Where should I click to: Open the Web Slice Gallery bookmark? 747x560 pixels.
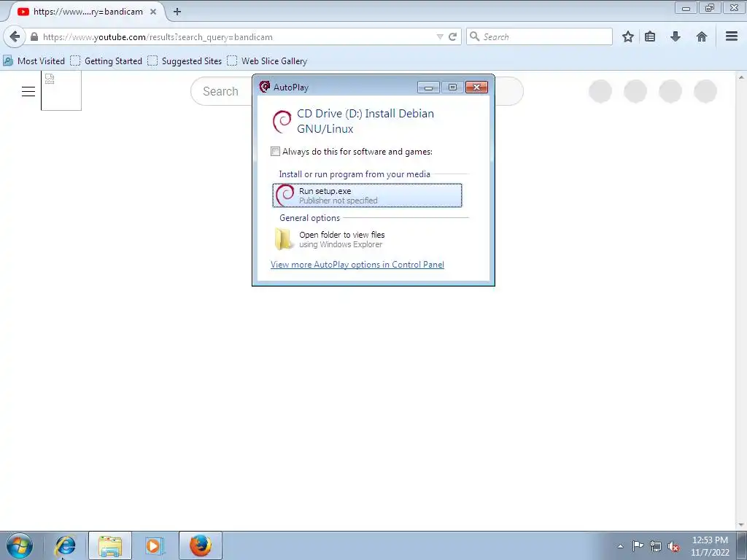(x=267, y=61)
